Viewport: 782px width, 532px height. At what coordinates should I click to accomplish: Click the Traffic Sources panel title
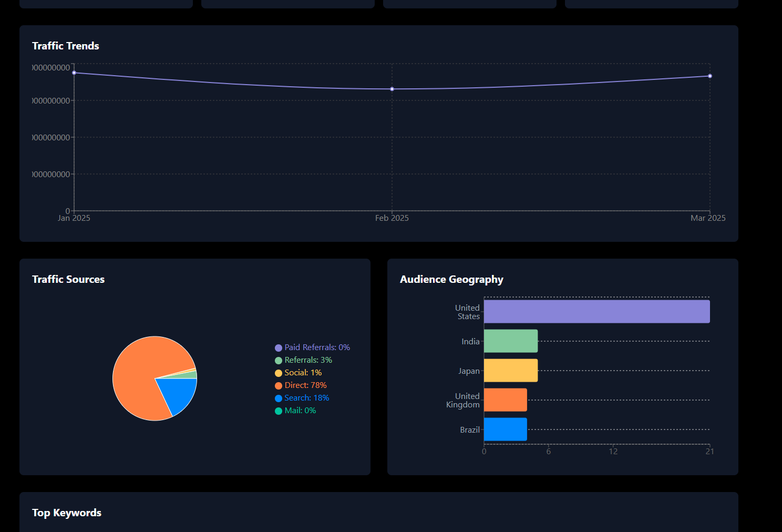point(68,279)
